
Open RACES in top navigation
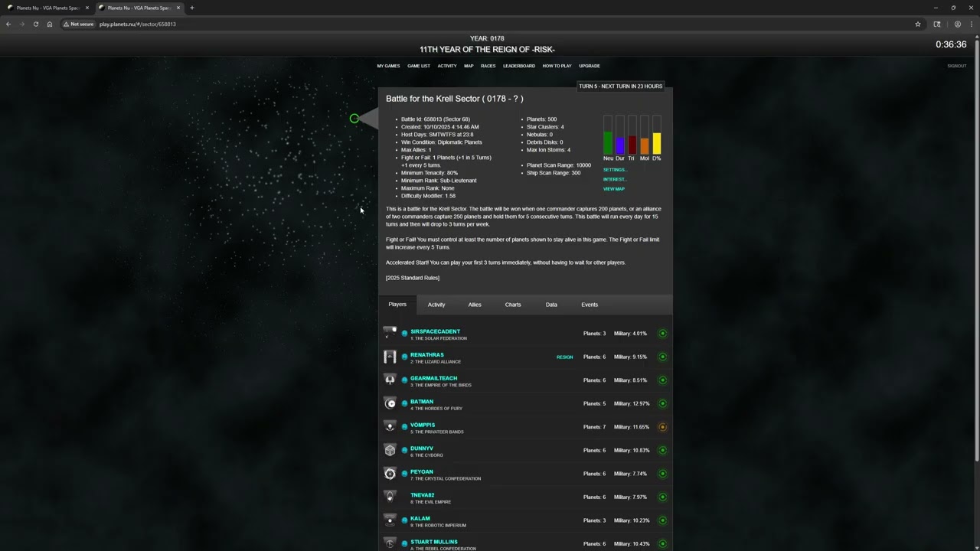[488, 66]
